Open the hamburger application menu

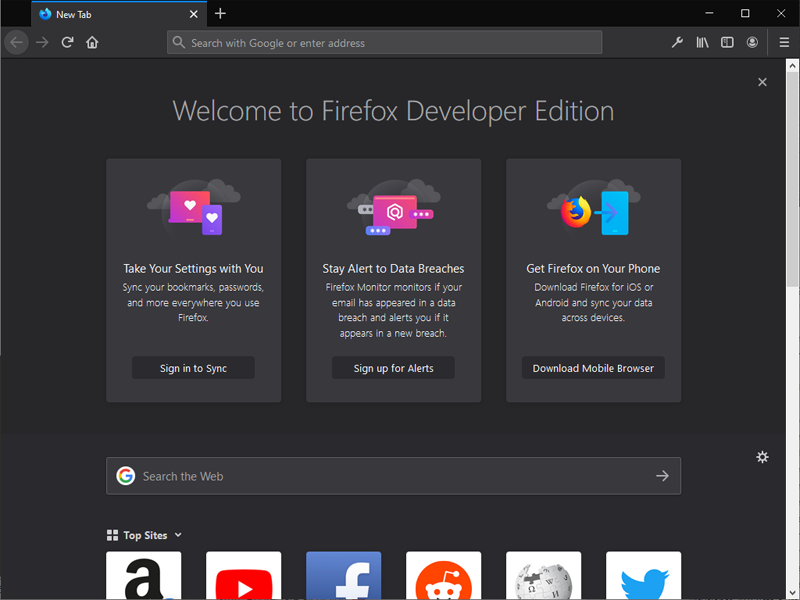tap(784, 42)
